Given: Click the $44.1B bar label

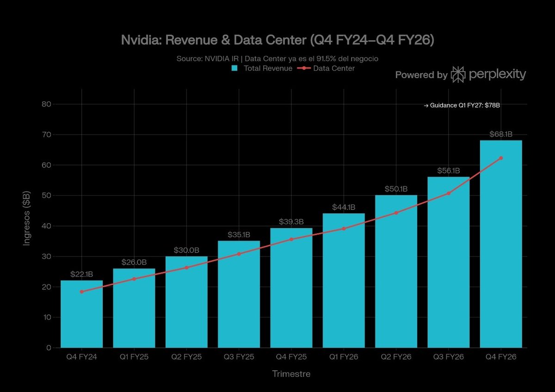Looking at the screenshot, I should pos(344,208).
